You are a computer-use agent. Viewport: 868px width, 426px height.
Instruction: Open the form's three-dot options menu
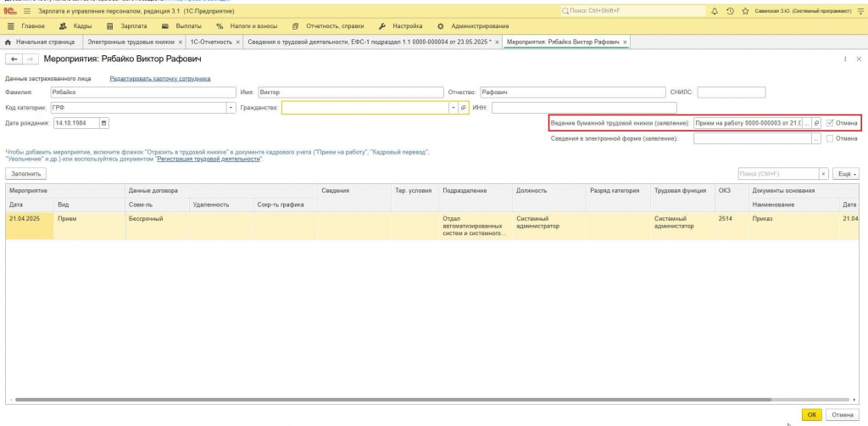tap(845, 59)
